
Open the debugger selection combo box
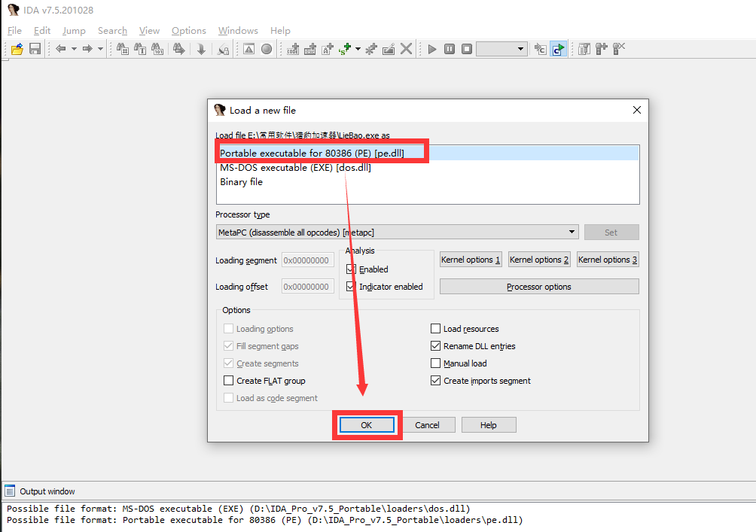(501, 49)
